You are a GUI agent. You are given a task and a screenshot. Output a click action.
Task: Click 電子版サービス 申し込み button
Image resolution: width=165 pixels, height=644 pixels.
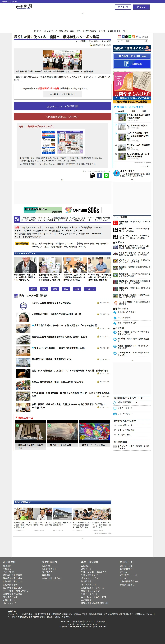click(x=132, y=56)
